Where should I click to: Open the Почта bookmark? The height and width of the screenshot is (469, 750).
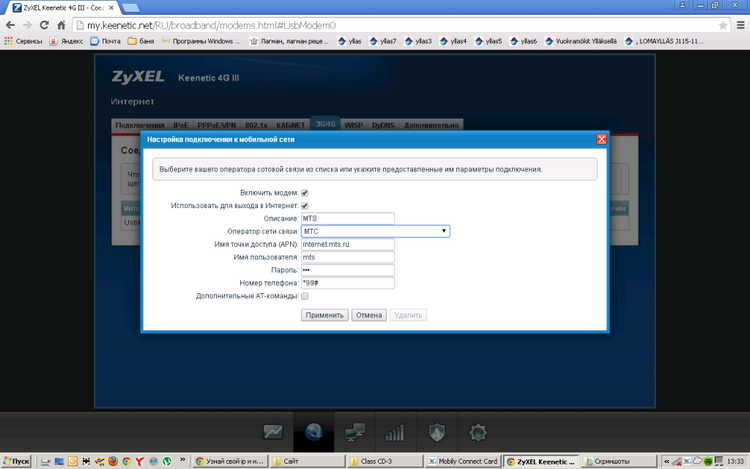coord(106,41)
